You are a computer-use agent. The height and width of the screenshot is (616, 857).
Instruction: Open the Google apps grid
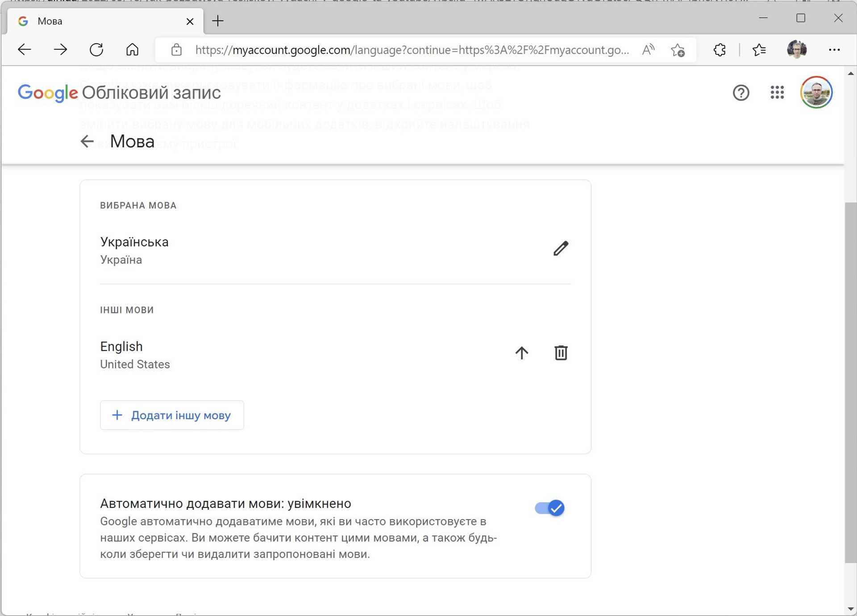[x=777, y=92]
